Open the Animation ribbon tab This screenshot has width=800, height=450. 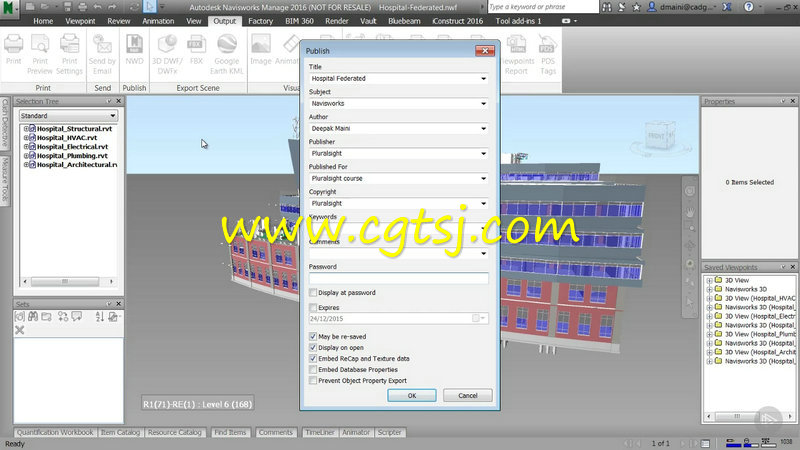[x=158, y=21]
